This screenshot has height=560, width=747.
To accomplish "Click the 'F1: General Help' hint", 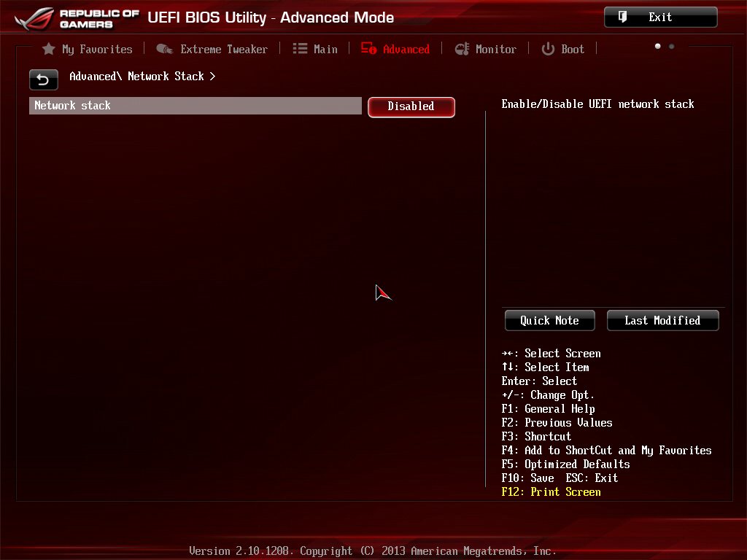I will click(x=549, y=409).
